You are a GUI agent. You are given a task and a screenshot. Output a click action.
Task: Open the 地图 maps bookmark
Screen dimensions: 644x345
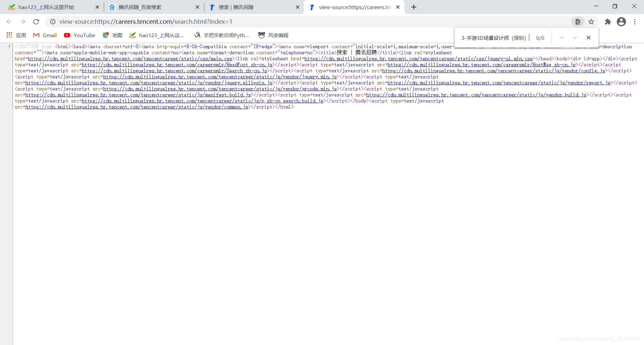click(112, 35)
